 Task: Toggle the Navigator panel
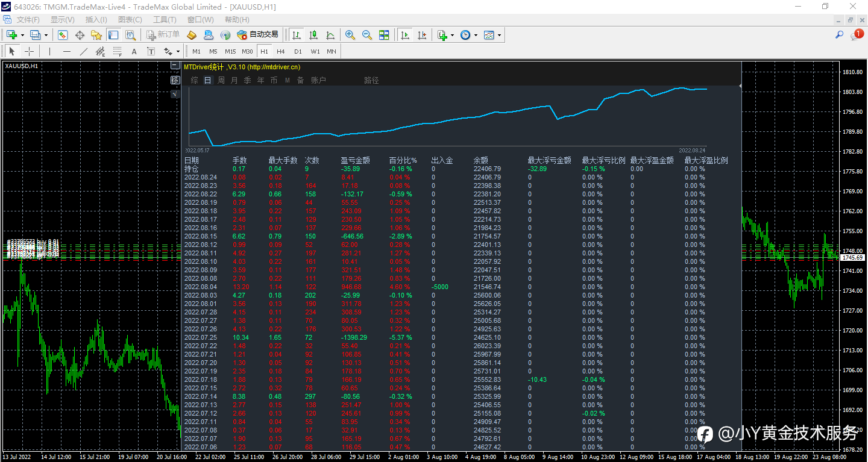96,35
